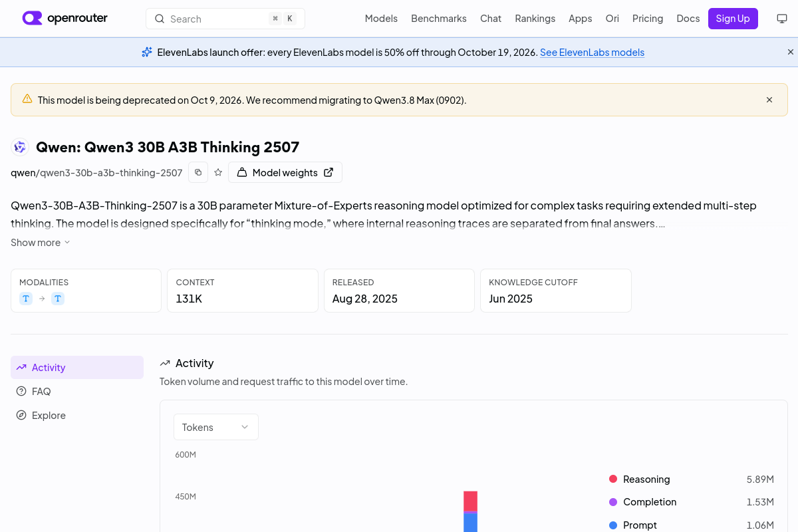The width and height of the screenshot is (798, 532).
Task: Open Docs in top navigation
Action: [x=688, y=19]
